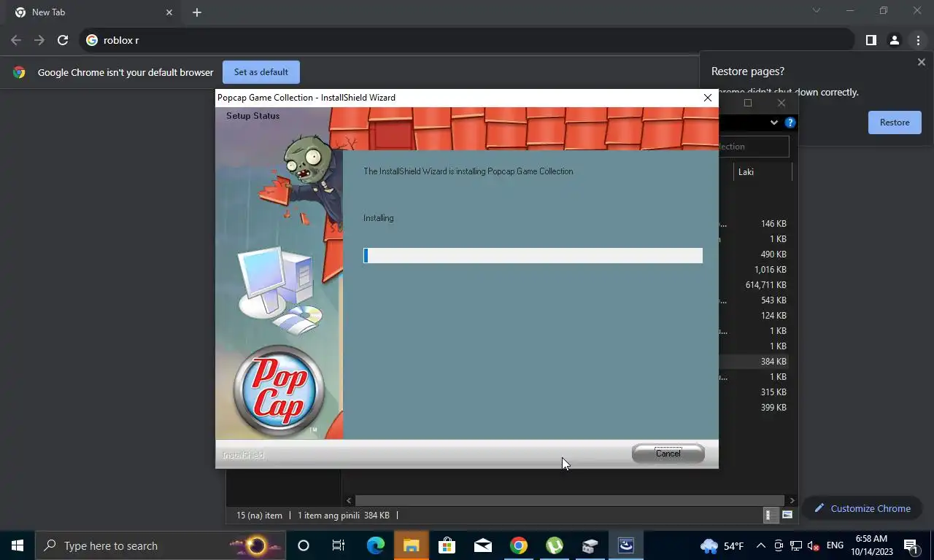Click the installation progress bar
Viewport: 934px width, 560px height.
tap(533, 255)
